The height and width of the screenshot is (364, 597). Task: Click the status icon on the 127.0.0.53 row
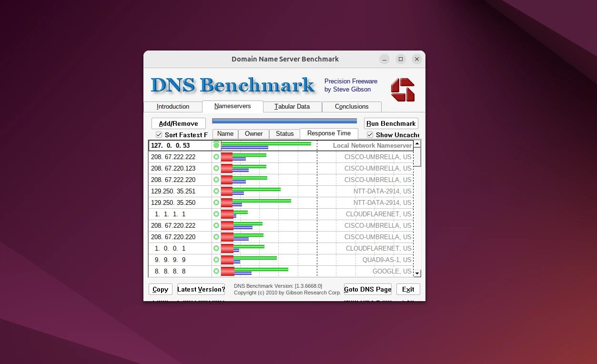tap(216, 145)
